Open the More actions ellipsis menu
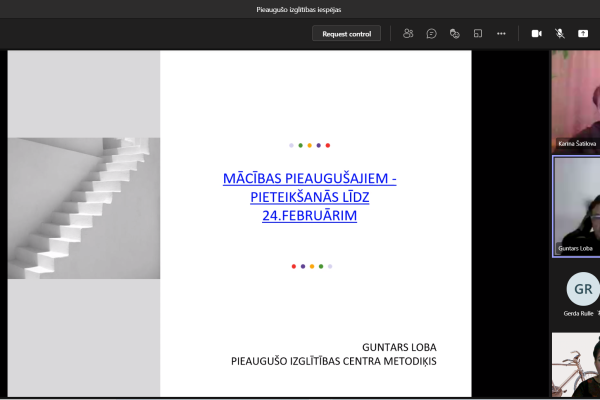This screenshot has height=400, width=600. coord(501,34)
